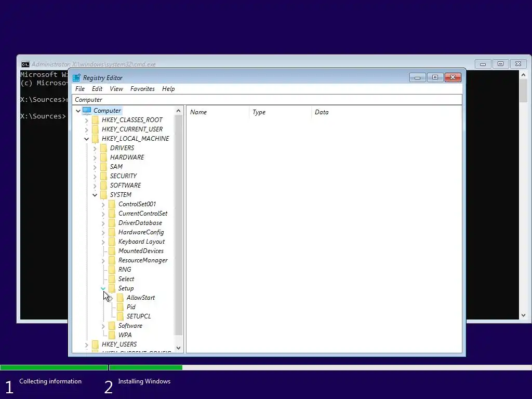Viewport: 532px width, 399px height.
Task: Select the Computer icon in tree
Action: click(87, 111)
